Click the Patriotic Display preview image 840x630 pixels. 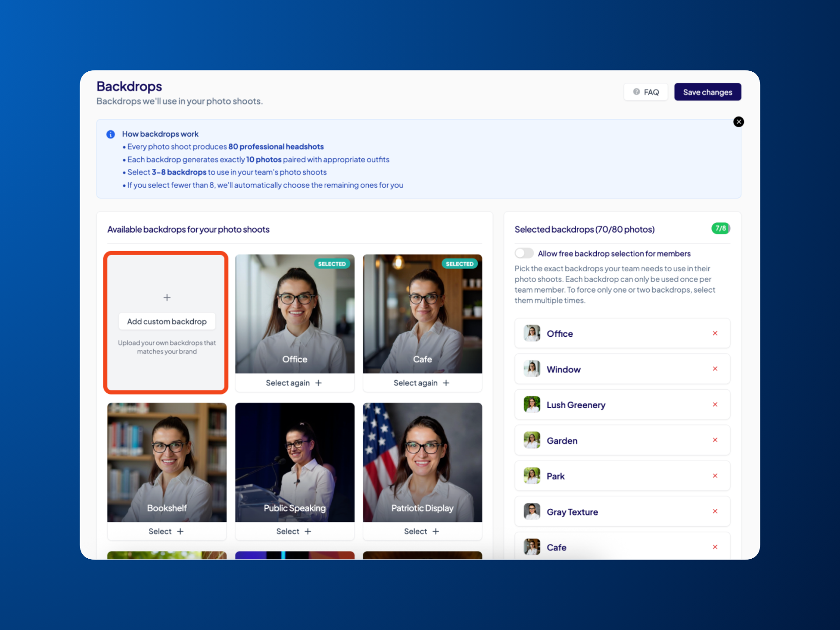click(x=422, y=459)
